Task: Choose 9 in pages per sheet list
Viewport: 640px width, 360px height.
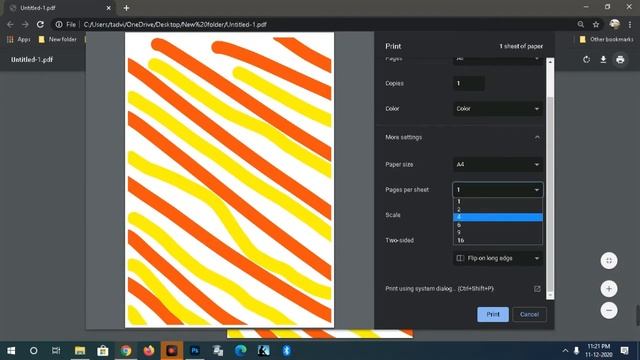Action: [x=498, y=233]
